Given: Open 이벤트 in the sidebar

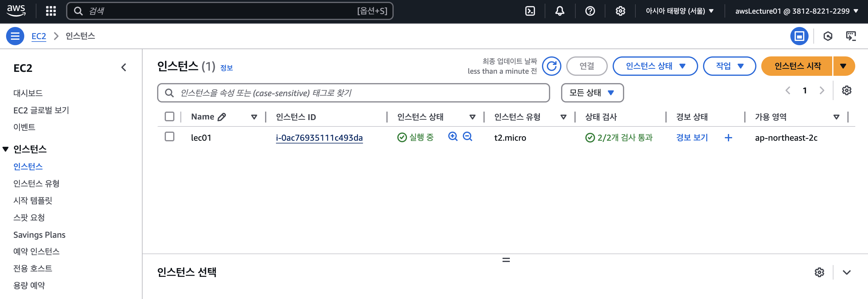Looking at the screenshot, I should click(x=24, y=127).
